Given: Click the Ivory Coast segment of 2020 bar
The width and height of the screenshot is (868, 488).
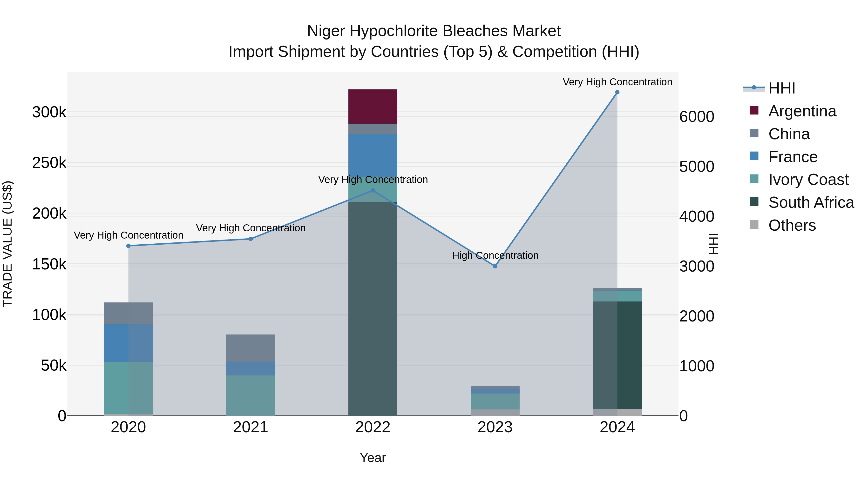Looking at the screenshot, I should (128, 388).
